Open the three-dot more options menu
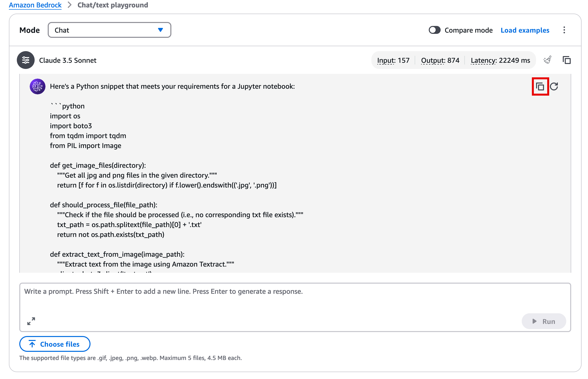The height and width of the screenshot is (379, 588). pos(564,30)
